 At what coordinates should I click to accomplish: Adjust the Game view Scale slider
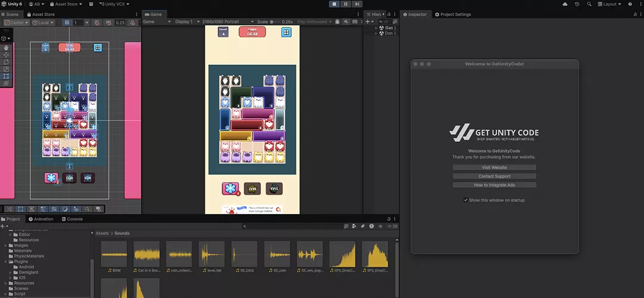pyautogui.click(x=272, y=22)
